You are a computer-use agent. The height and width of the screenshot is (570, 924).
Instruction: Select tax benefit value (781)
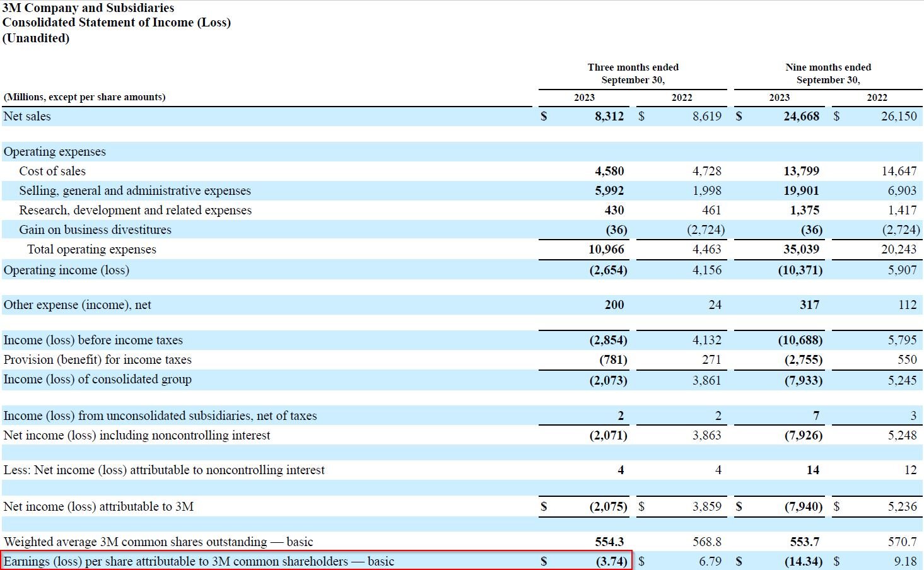pos(613,359)
